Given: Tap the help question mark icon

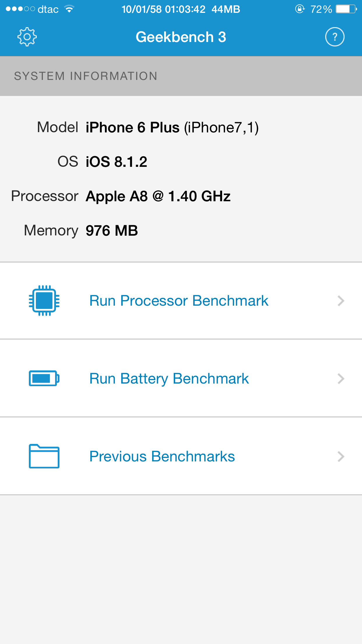Looking at the screenshot, I should pyautogui.click(x=335, y=37).
